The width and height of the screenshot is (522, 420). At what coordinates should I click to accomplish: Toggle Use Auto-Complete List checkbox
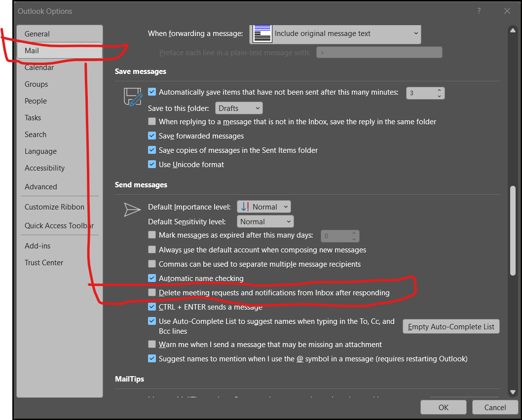[x=152, y=321]
